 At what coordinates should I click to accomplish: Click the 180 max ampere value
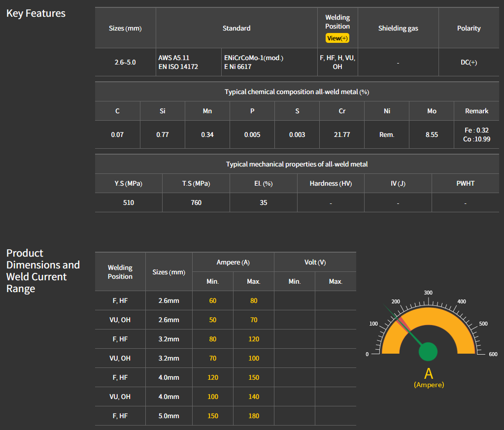click(254, 416)
